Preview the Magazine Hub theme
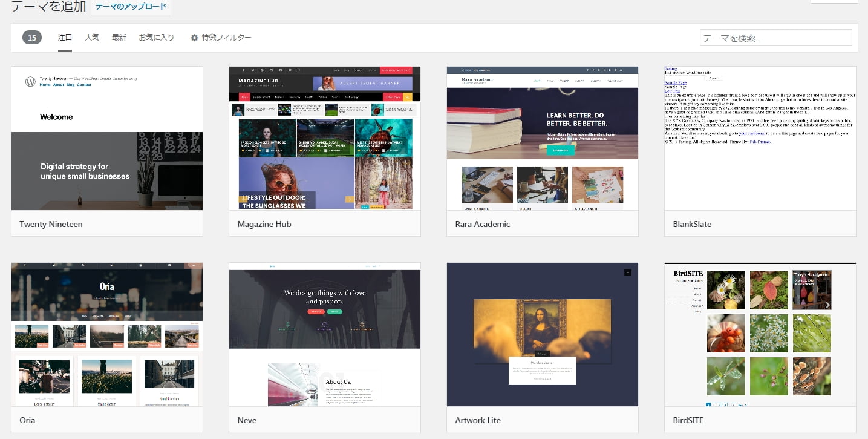The image size is (868, 439). tap(324, 138)
